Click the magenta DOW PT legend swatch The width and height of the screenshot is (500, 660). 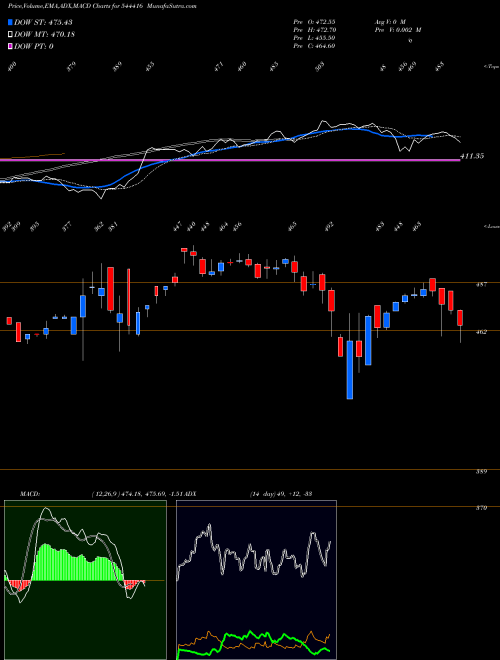click(x=11, y=46)
